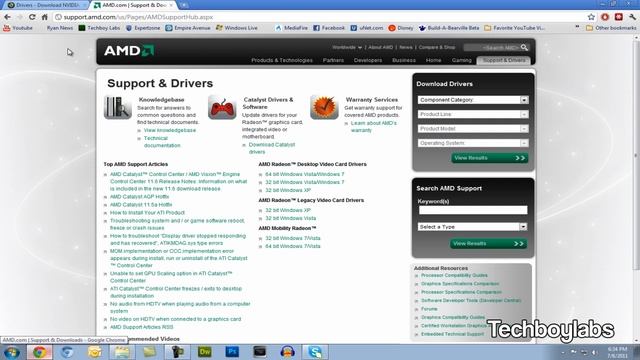Image resolution: width=640 pixels, height=360 pixels.
Task: Click the Warranty Services seal icon
Action: point(324,107)
